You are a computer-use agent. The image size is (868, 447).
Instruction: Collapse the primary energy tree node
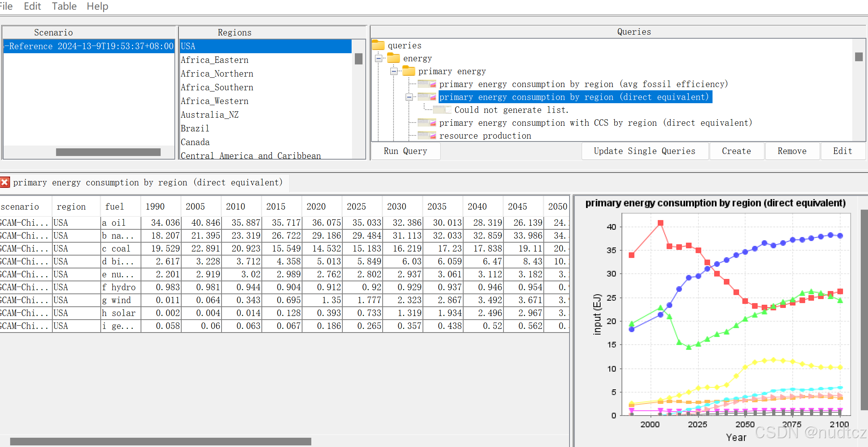tap(394, 71)
